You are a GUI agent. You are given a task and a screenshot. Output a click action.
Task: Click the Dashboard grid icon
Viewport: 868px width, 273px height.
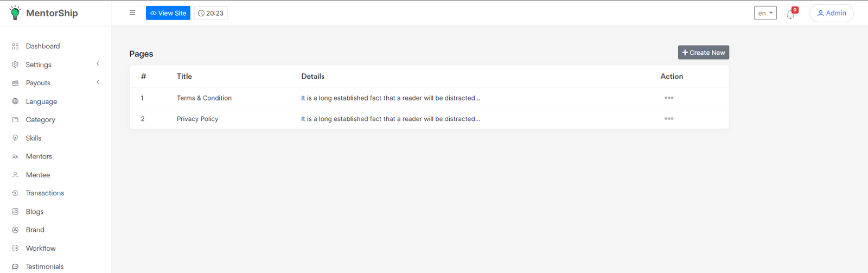pos(15,47)
